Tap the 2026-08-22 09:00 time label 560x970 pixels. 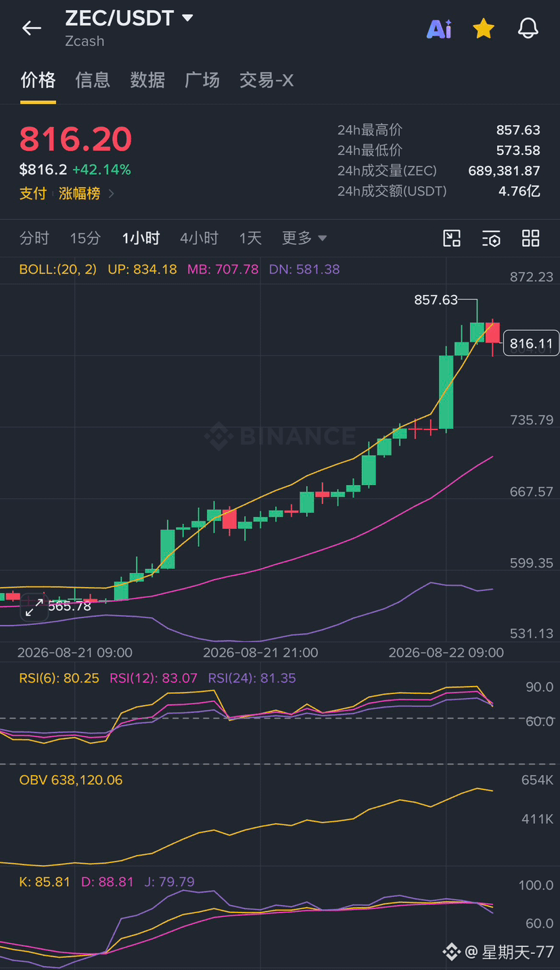point(446,653)
